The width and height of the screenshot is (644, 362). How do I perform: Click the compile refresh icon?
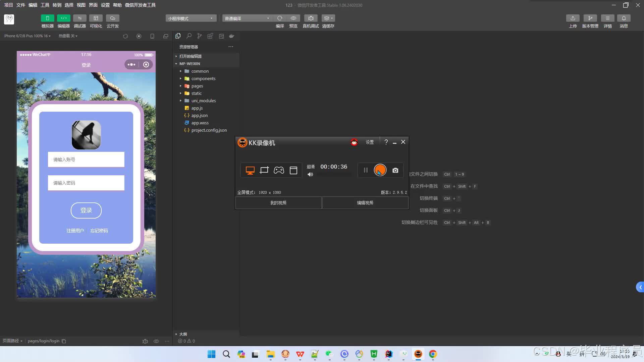pos(280,18)
